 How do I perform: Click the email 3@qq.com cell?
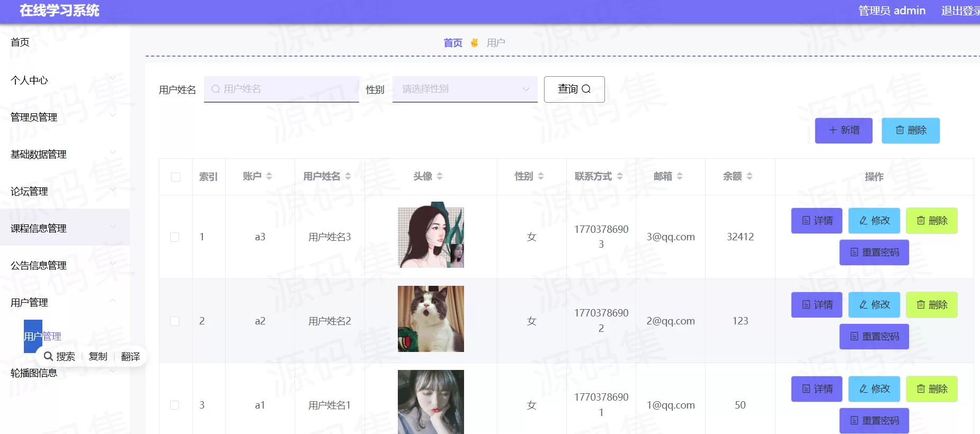pos(671,237)
